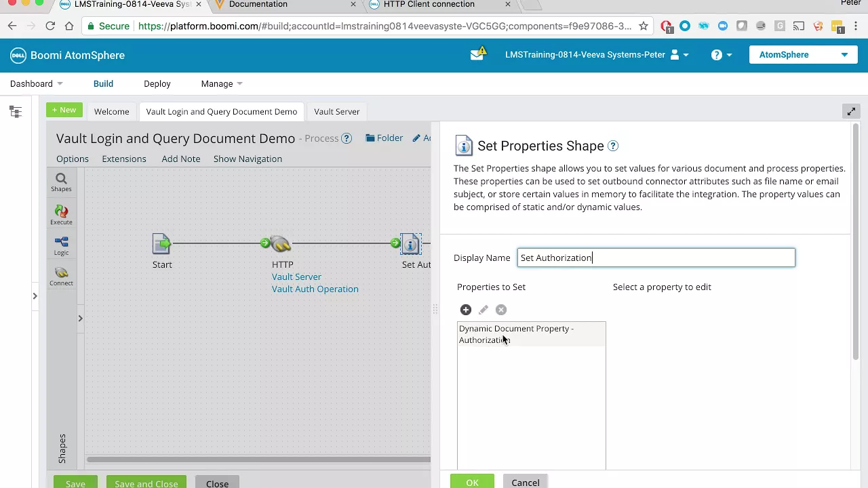Image resolution: width=868 pixels, height=488 pixels.
Task: Open the Folder link
Action: pos(384,138)
